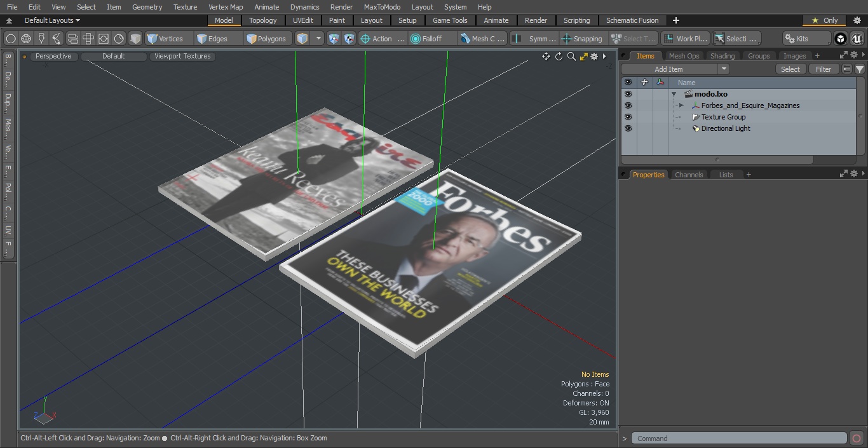Click the Select button in Items panel
Image resolution: width=868 pixels, height=448 pixels.
(790, 69)
